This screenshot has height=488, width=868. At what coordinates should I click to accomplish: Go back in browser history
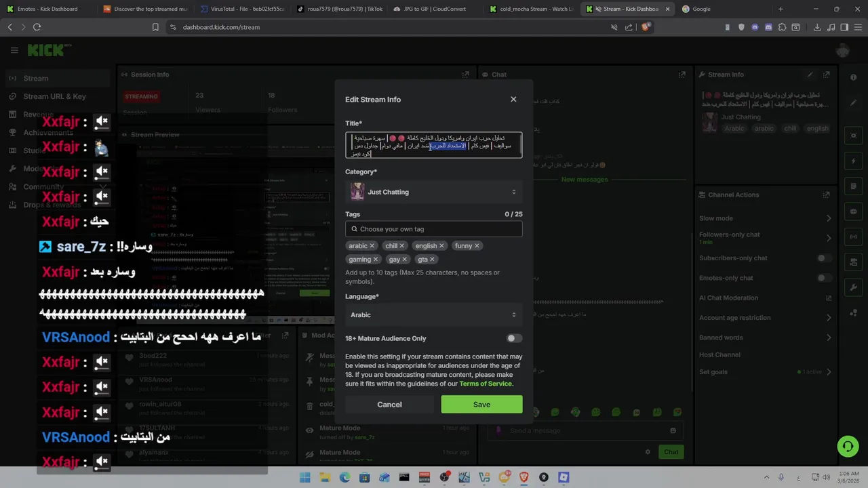pyautogui.click(x=9, y=27)
